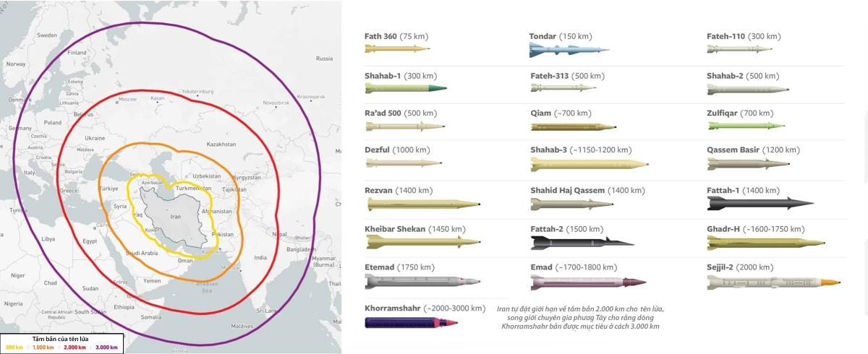Click the yellow 300 km legend entry
Image resolution: width=868 pixels, height=354 pixels.
[14, 347]
